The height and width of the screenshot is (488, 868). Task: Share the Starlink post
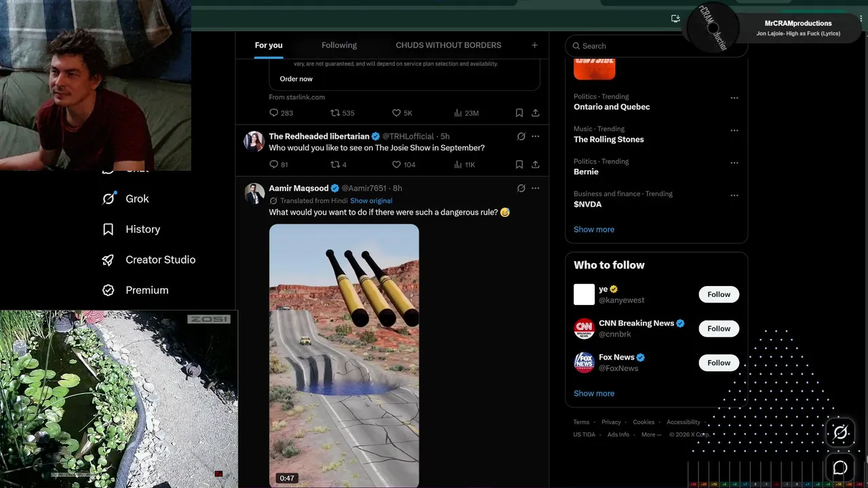coord(535,113)
